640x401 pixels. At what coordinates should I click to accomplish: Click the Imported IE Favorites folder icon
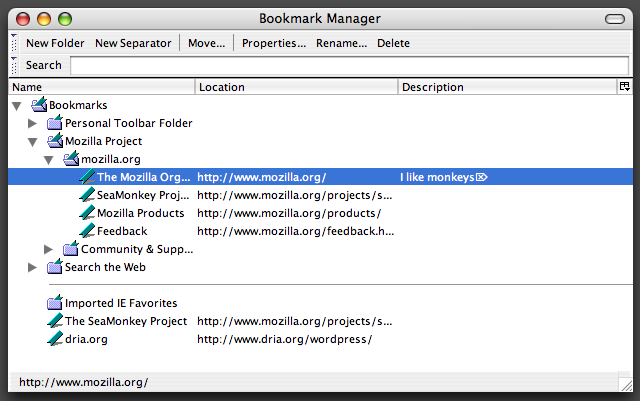click(55, 303)
